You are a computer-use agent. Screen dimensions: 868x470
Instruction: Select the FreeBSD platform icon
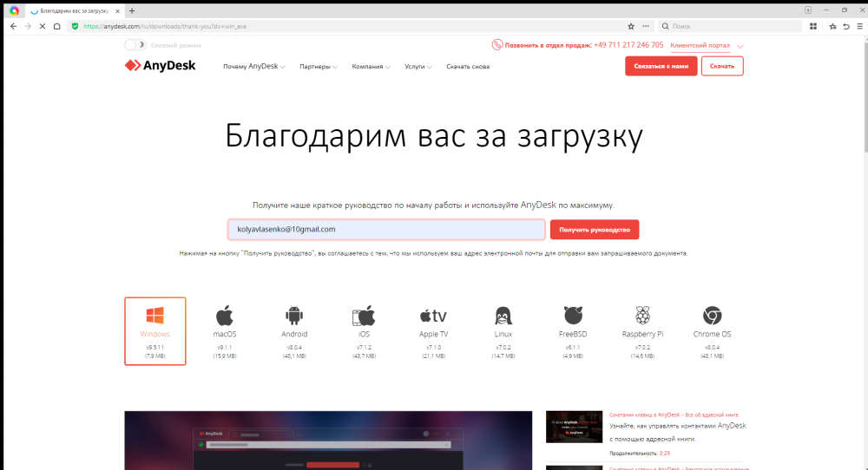click(573, 315)
